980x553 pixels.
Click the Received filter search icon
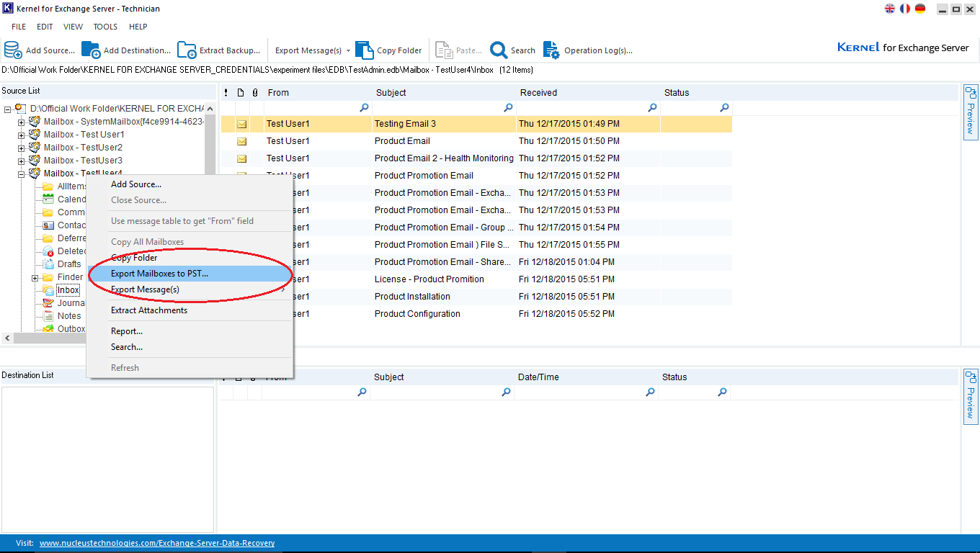(x=652, y=107)
